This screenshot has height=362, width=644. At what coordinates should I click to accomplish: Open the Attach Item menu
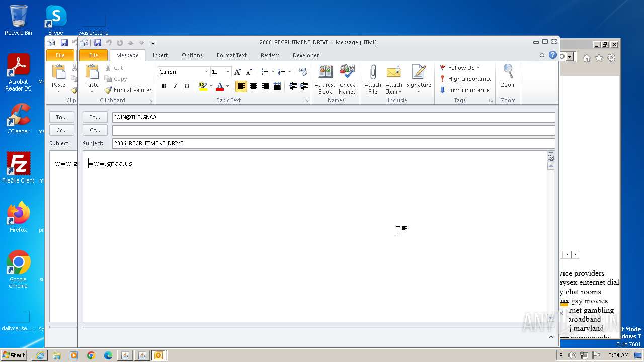coord(394,79)
